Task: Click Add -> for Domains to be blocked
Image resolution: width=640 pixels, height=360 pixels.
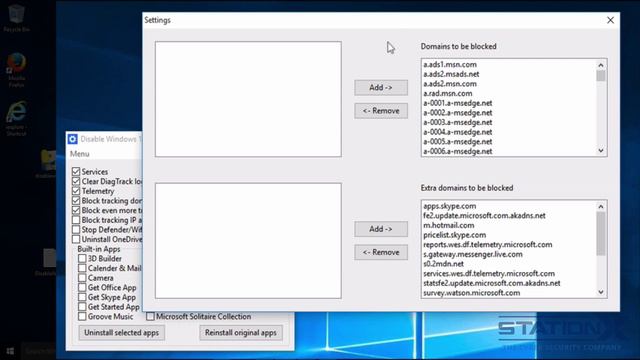Action: pyautogui.click(x=381, y=87)
